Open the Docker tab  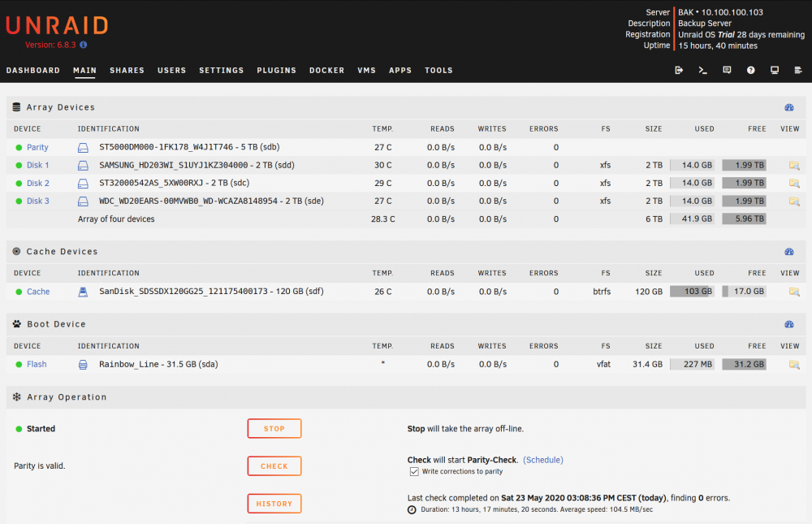(326, 71)
